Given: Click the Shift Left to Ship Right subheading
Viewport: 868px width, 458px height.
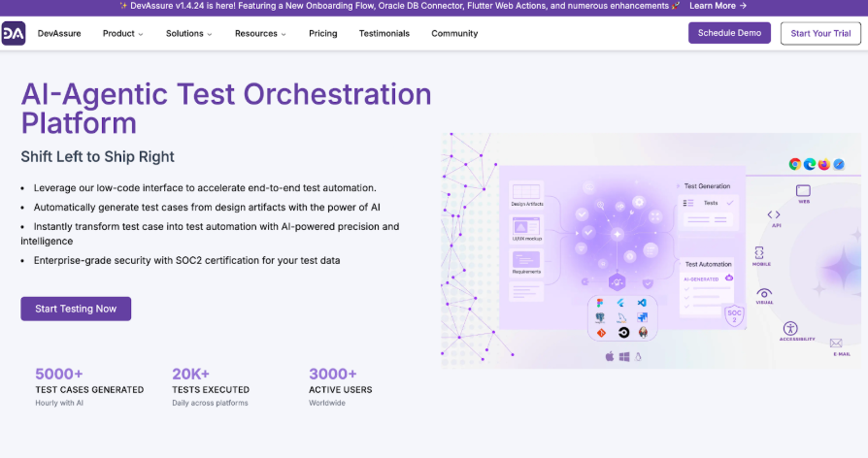Looking at the screenshot, I should (97, 156).
